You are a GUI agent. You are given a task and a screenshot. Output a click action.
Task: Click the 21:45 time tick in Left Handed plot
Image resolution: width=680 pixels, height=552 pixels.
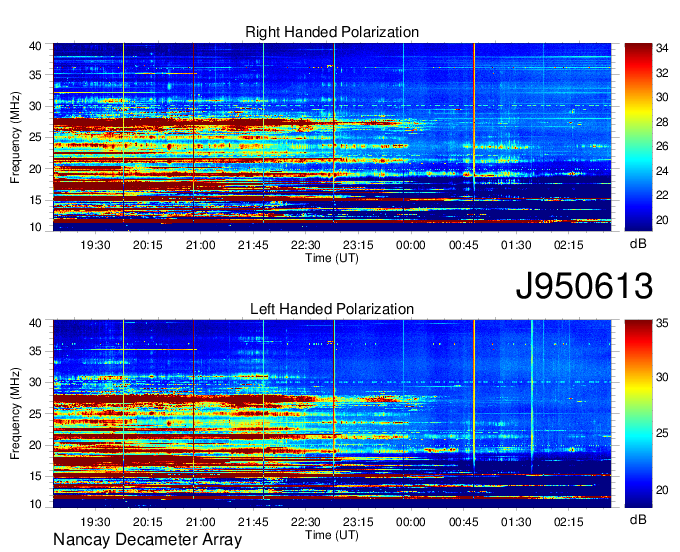253,522
